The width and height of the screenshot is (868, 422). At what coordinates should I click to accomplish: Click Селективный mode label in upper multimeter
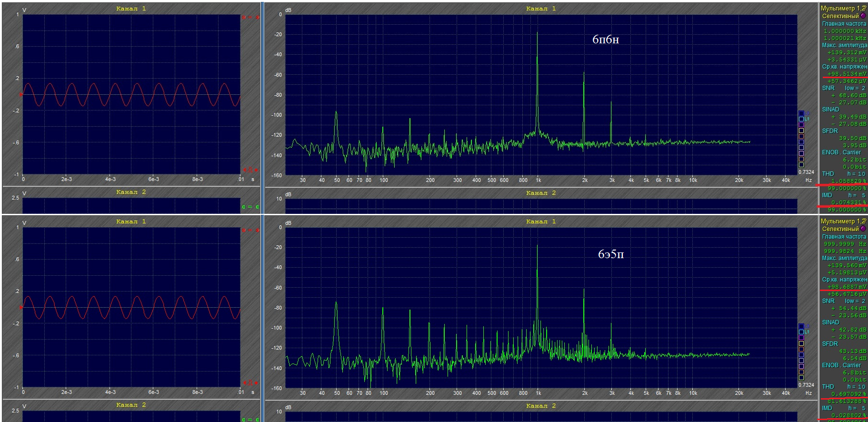[x=840, y=16]
